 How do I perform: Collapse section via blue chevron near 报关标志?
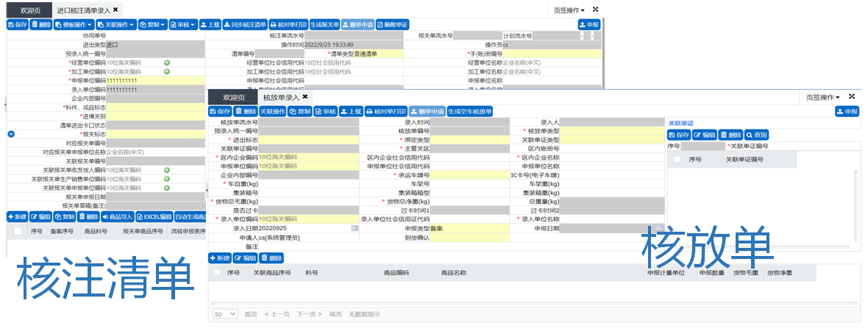click(13, 134)
